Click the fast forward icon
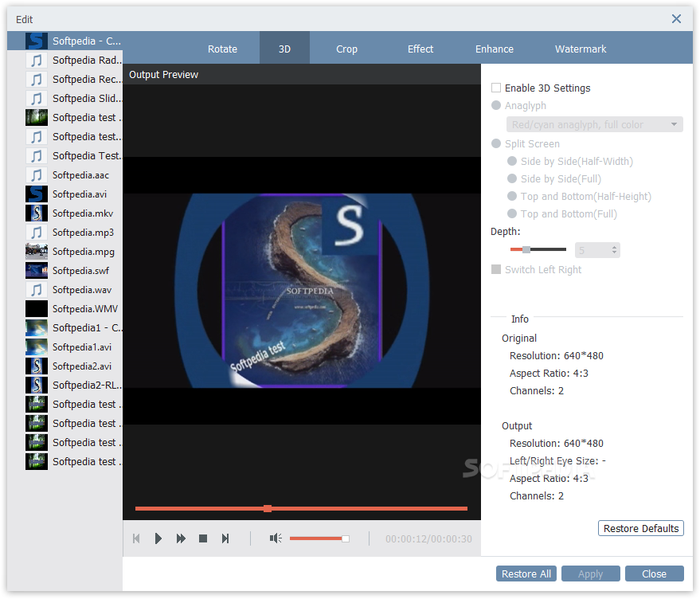 pos(181,538)
